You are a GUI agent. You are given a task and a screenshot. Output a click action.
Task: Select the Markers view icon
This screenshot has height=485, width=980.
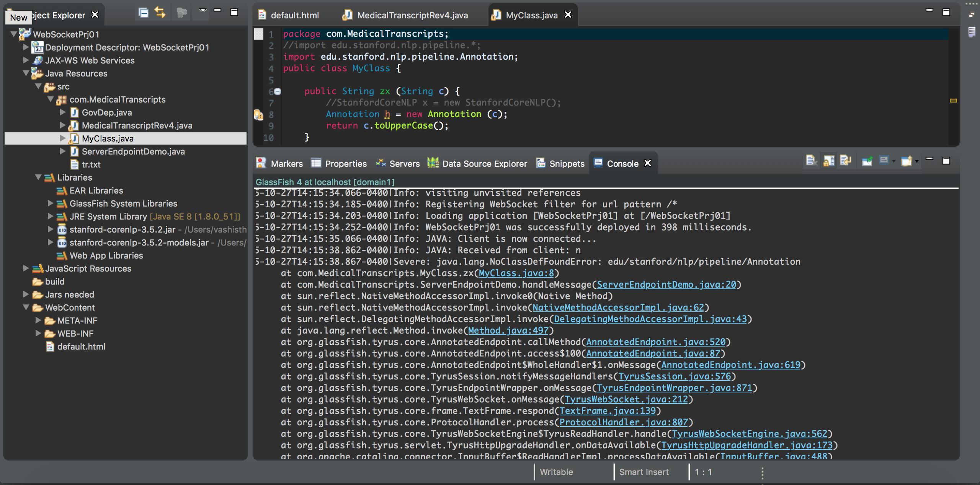point(261,163)
